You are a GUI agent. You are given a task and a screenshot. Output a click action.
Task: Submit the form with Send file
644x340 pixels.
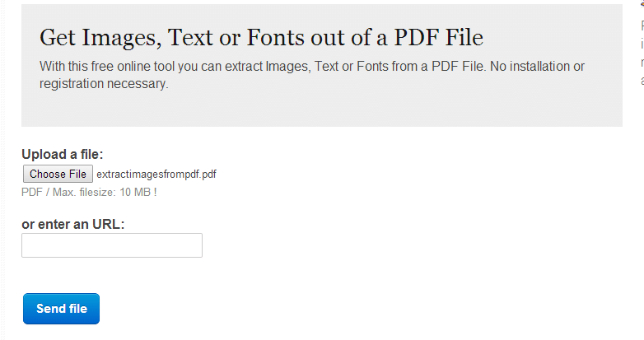click(61, 309)
